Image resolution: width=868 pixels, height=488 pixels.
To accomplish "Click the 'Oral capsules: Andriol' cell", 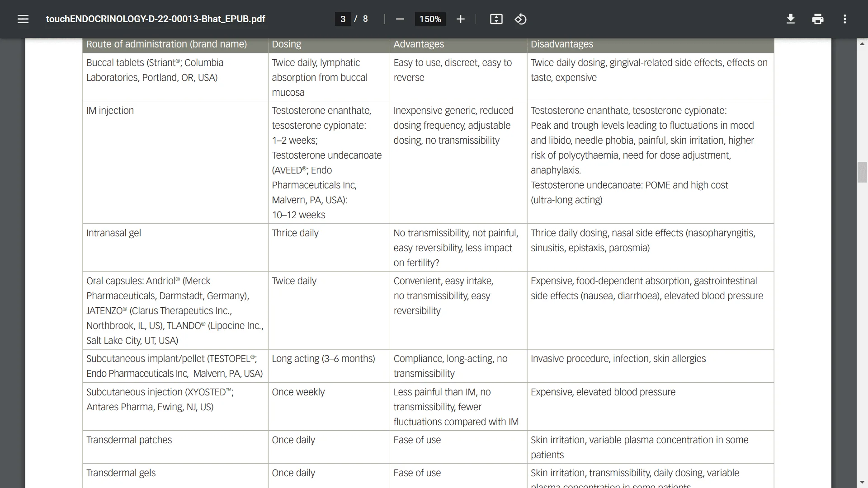I will tap(175, 311).
